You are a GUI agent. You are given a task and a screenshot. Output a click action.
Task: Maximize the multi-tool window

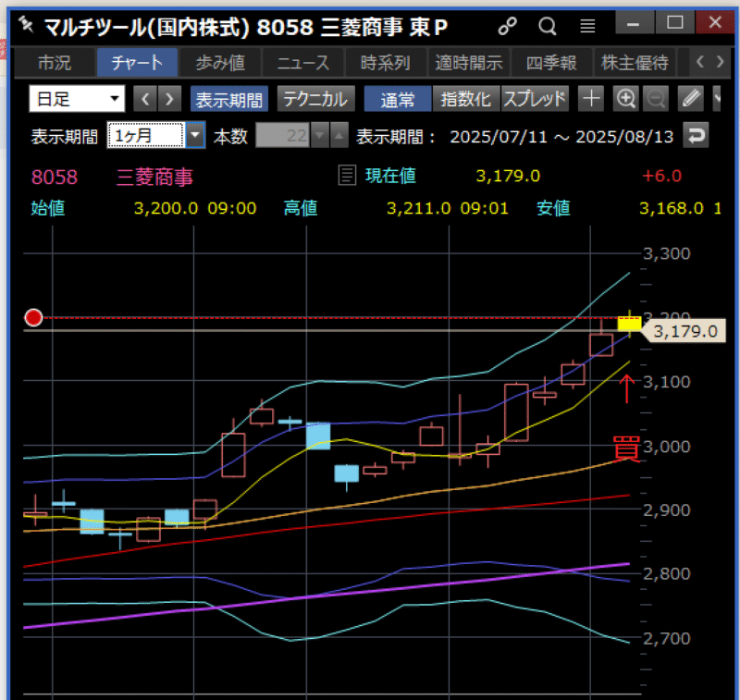675,22
